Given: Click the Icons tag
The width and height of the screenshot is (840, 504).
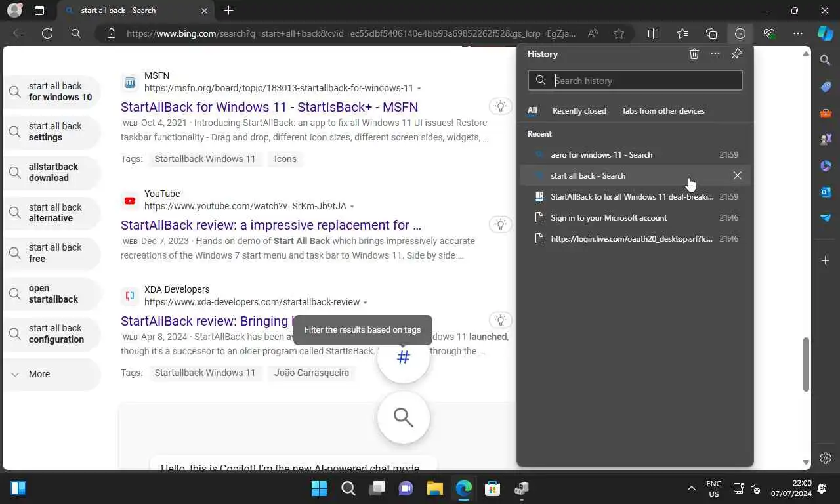Looking at the screenshot, I should point(285,159).
